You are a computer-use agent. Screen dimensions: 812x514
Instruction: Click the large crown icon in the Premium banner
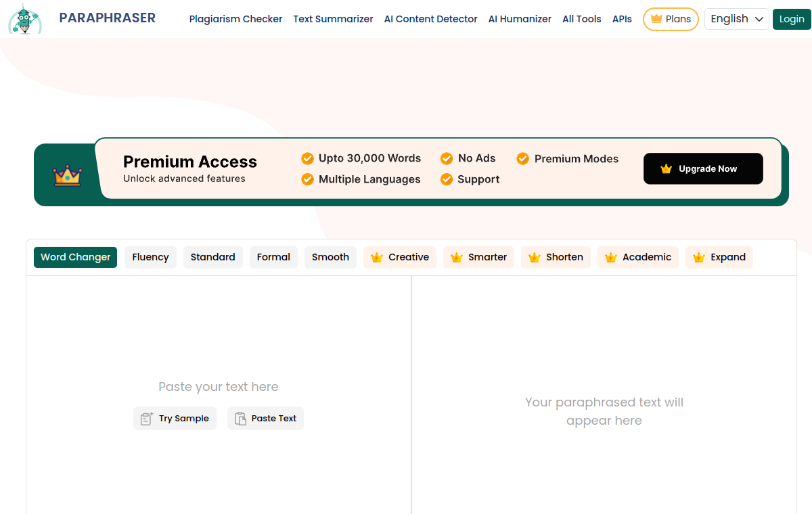[x=67, y=175]
